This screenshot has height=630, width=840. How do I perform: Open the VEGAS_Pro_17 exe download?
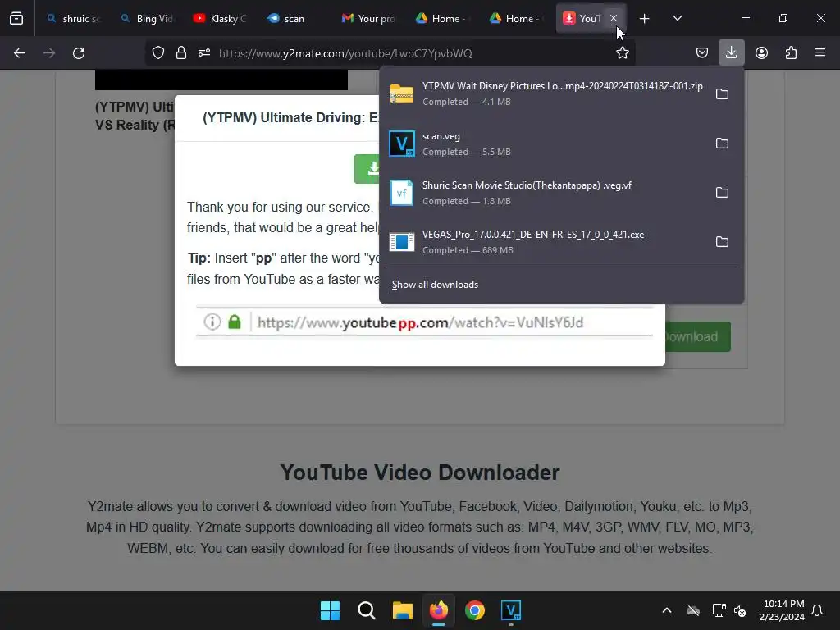(x=545, y=242)
